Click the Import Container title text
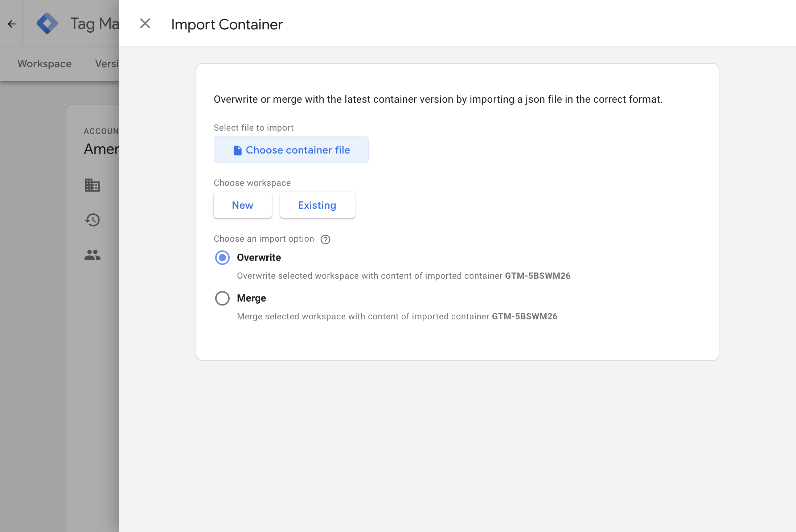 point(227,24)
